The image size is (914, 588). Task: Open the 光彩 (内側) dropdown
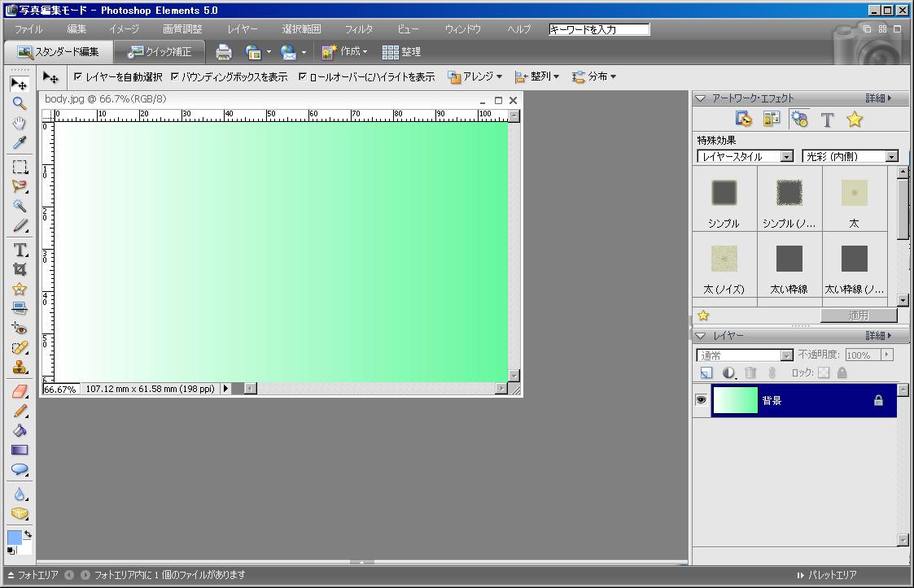850,156
